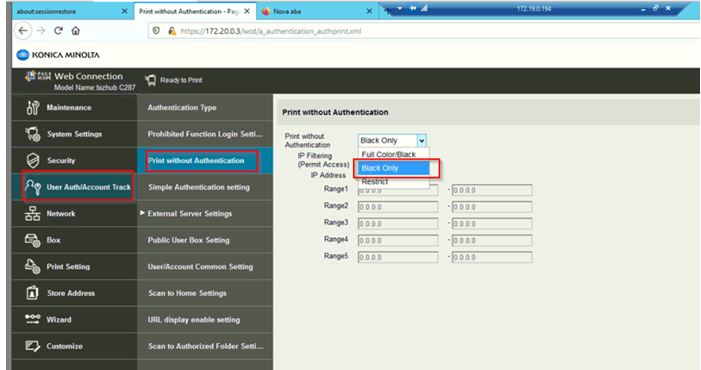Click the Maintenance wrench icon
The image size is (701, 370).
tap(33, 107)
